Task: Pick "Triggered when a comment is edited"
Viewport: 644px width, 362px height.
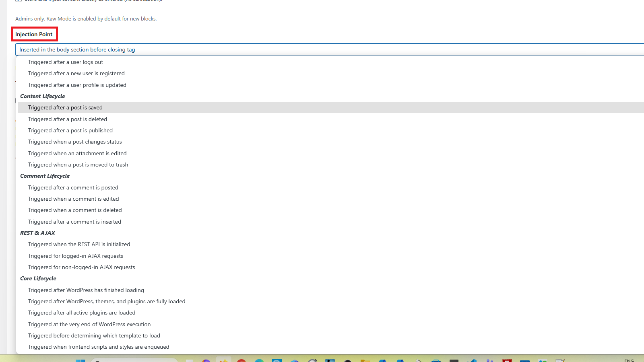Action: point(330,199)
